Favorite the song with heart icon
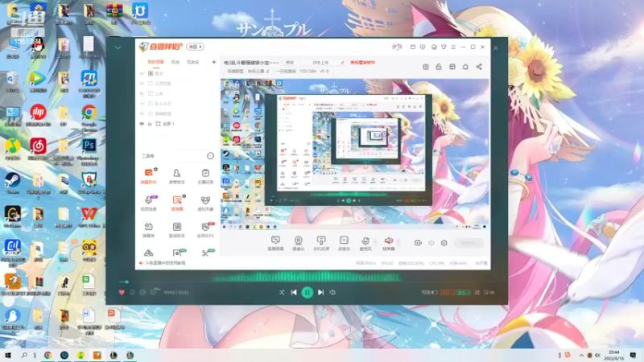The width and height of the screenshot is (644, 362). tap(122, 292)
